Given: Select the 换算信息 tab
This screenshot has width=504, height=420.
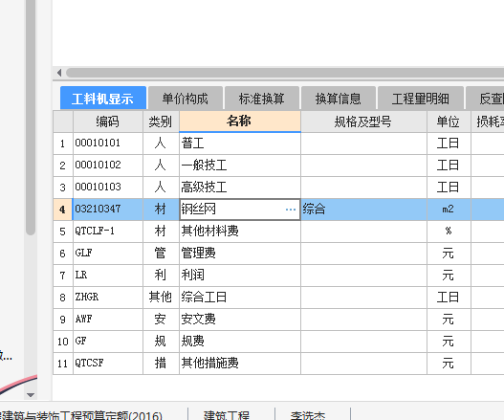Looking at the screenshot, I should point(339,99).
